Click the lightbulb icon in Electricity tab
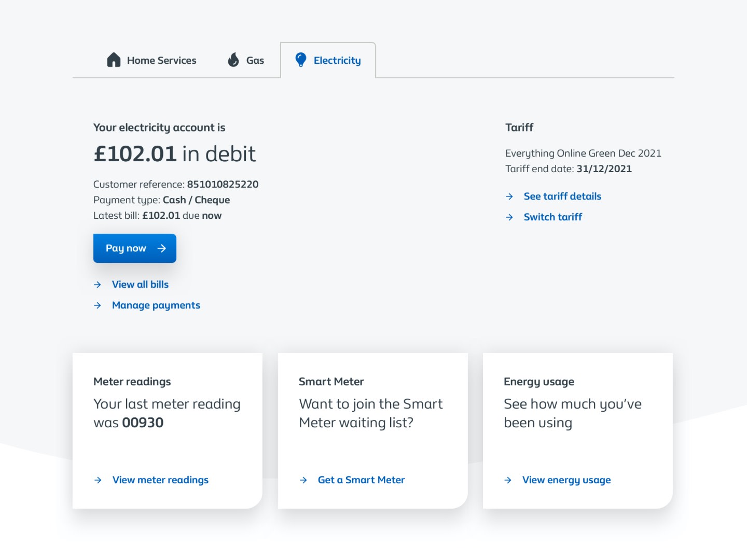This screenshot has height=560, width=747. 301,60
